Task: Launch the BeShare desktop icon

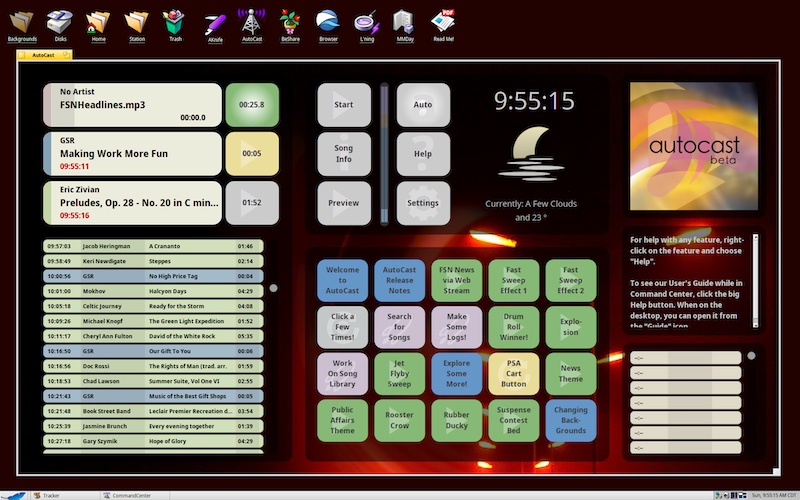Action: tap(290, 26)
